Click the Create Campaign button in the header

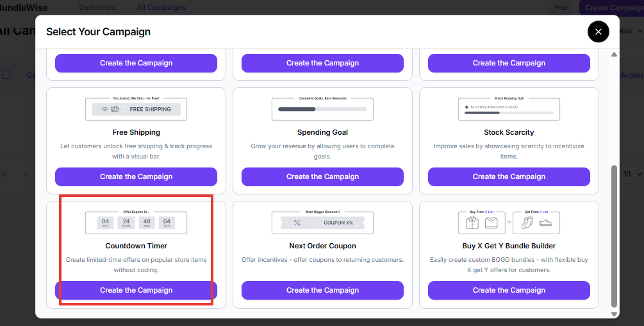click(x=612, y=8)
